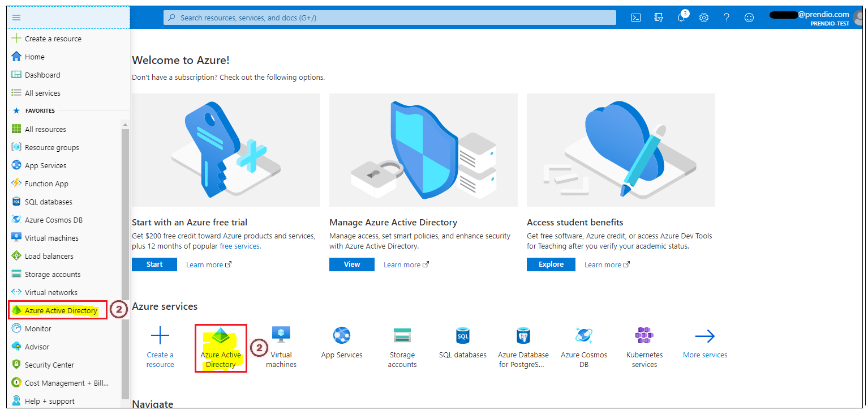Open Azure Active Directory in sidebar
The height and width of the screenshot is (414, 868).
pos(61,310)
